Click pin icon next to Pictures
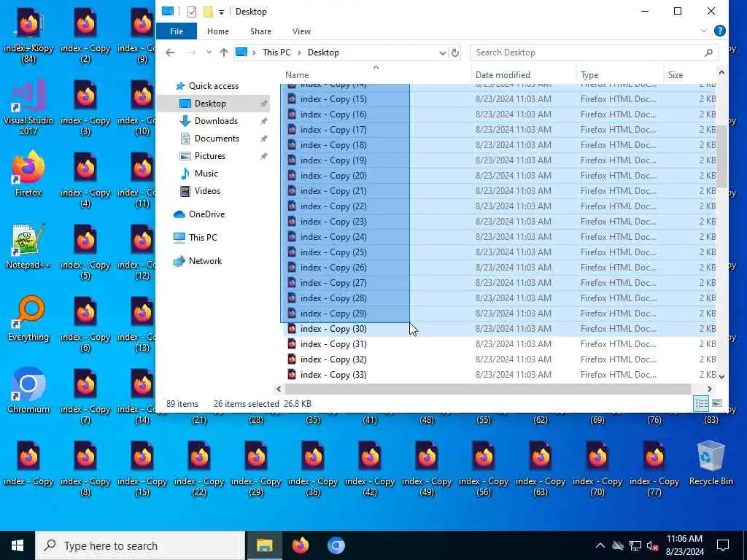The width and height of the screenshot is (747, 560). [263, 156]
